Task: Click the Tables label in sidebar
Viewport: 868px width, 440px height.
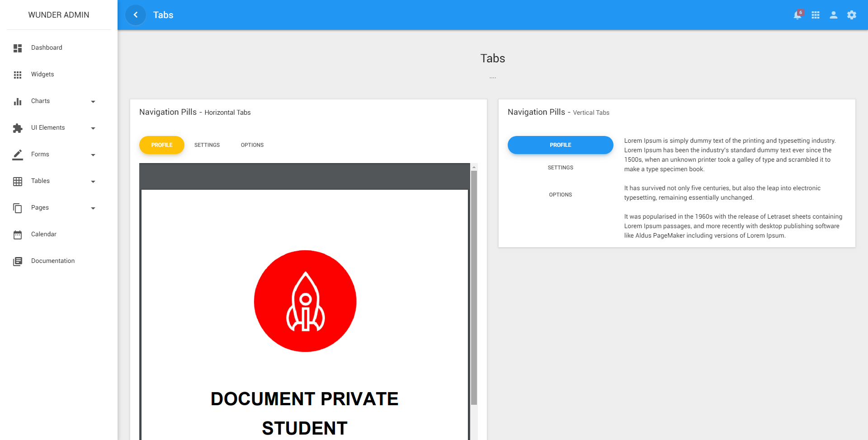Action: click(40, 181)
